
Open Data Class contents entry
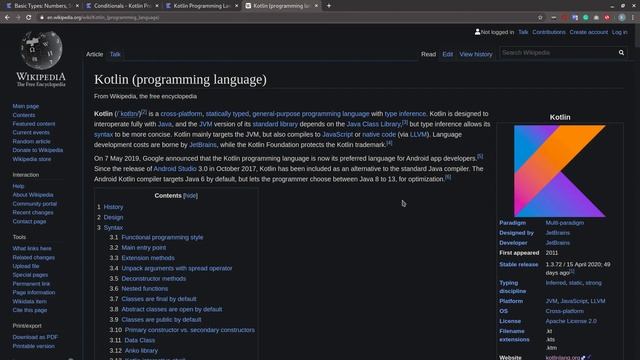140,340
